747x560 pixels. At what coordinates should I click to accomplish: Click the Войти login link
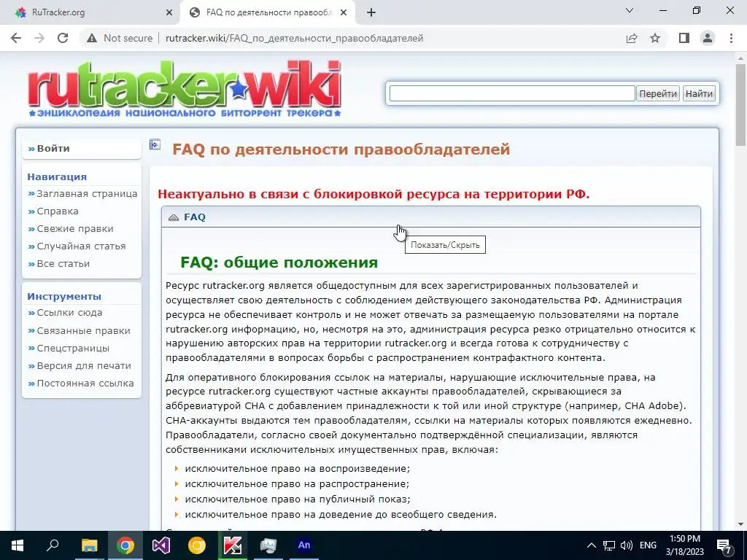click(53, 149)
